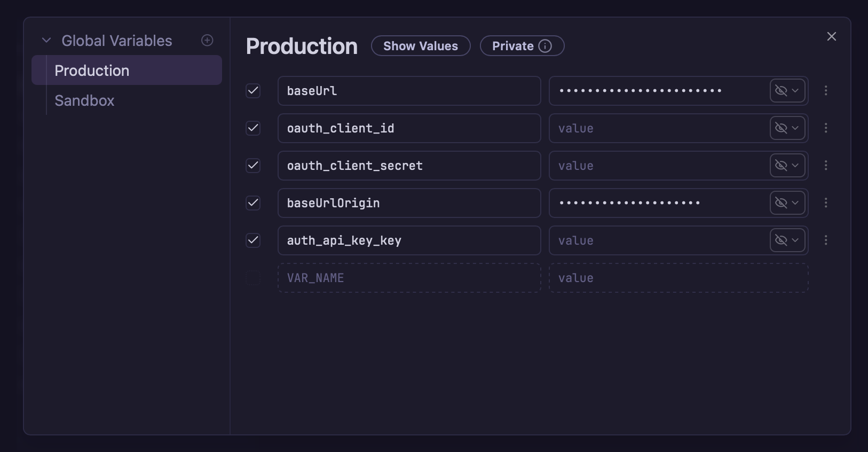This screenshot has height=452, width=868.
Task: Open the three-dot menu for oauth_client_secret row
Action: pos(826,166)
